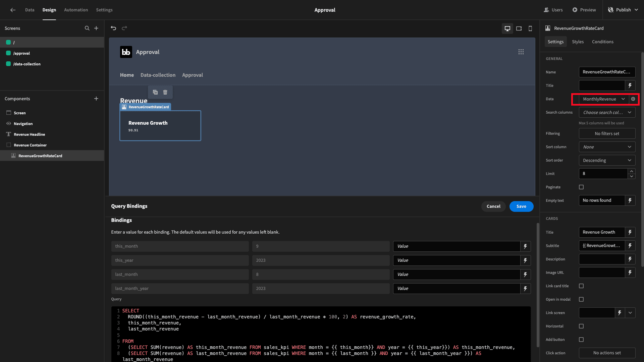644x362 pixels.
Task: Switch to tablet preview mode
Action: (x=519, y=28)
